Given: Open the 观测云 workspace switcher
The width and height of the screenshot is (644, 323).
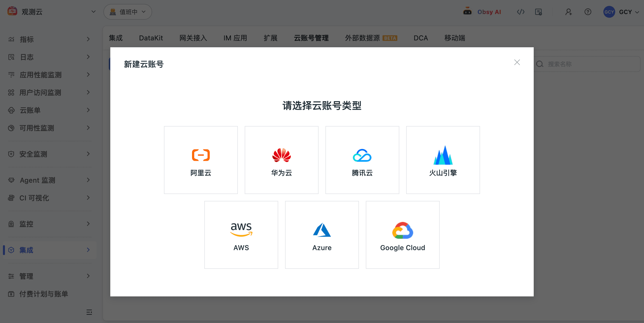Looking at the screenshot, I should pos(52,12).
